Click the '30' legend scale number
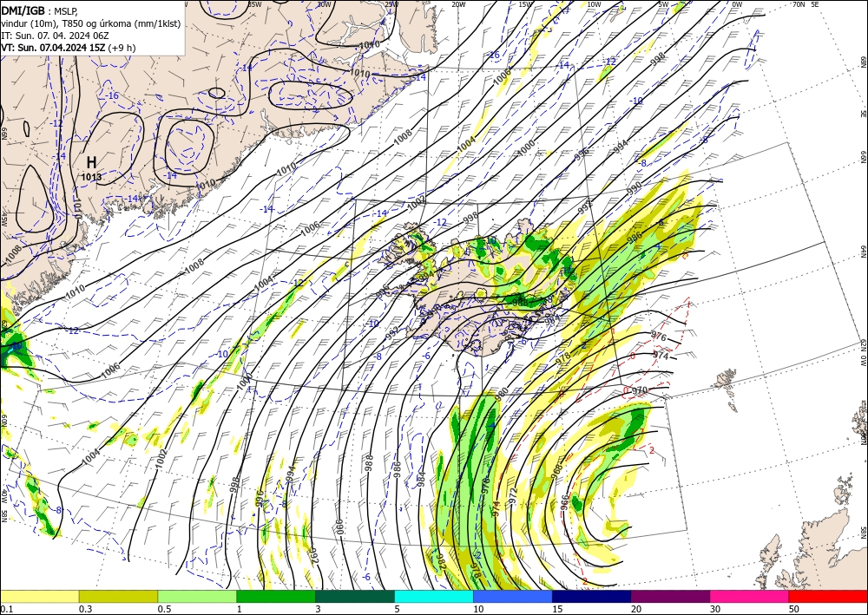868x615 pixels. [715, 609]
